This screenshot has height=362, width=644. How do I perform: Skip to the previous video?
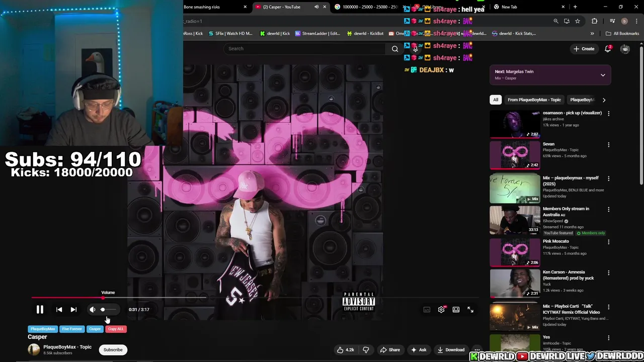(59, 310)
